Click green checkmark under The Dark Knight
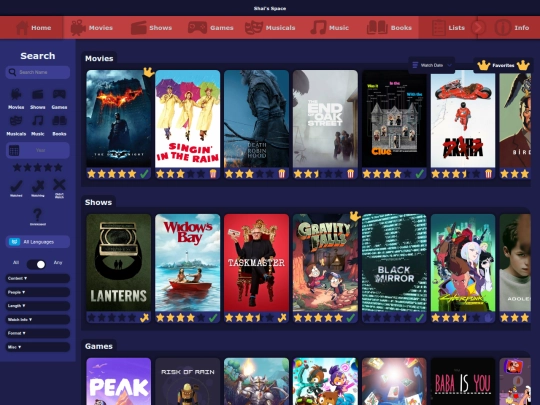 [x=144, y=174]
